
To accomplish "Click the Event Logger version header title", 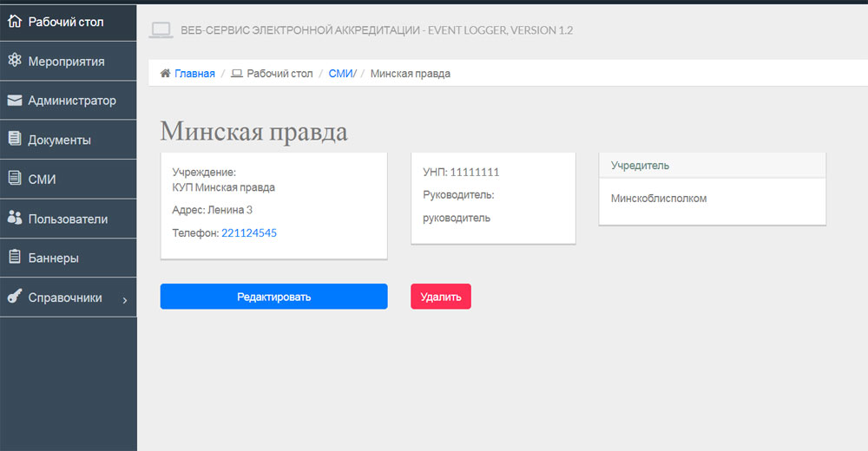I will (x=377, y=30).
